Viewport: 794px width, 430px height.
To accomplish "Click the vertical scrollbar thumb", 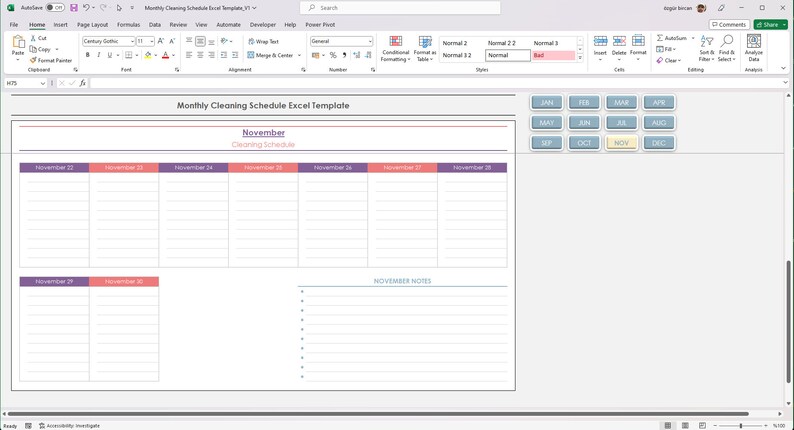I will tap(788, 321).
